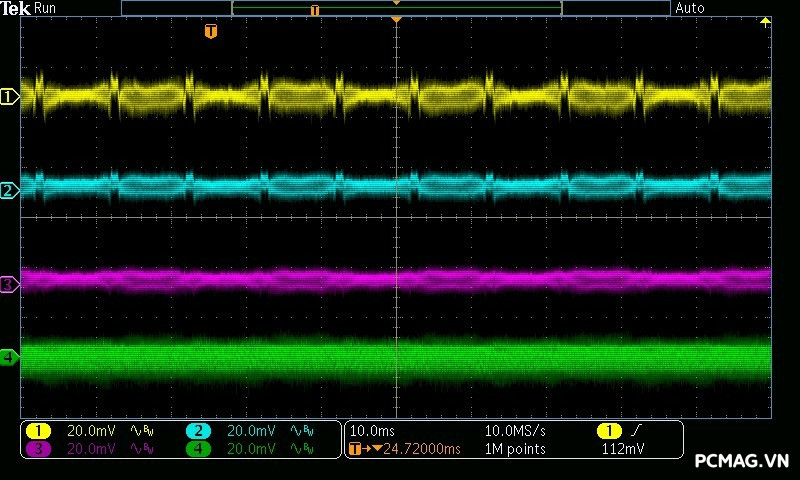This screenshot has height=480, width=800.
Task: Click the orange T marker in the record overview bar
Action: (315, 9)
